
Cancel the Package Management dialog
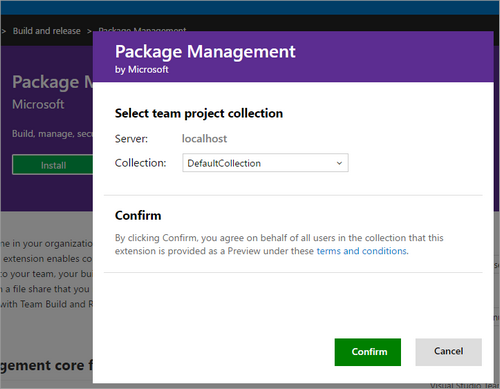coord(448,352)
